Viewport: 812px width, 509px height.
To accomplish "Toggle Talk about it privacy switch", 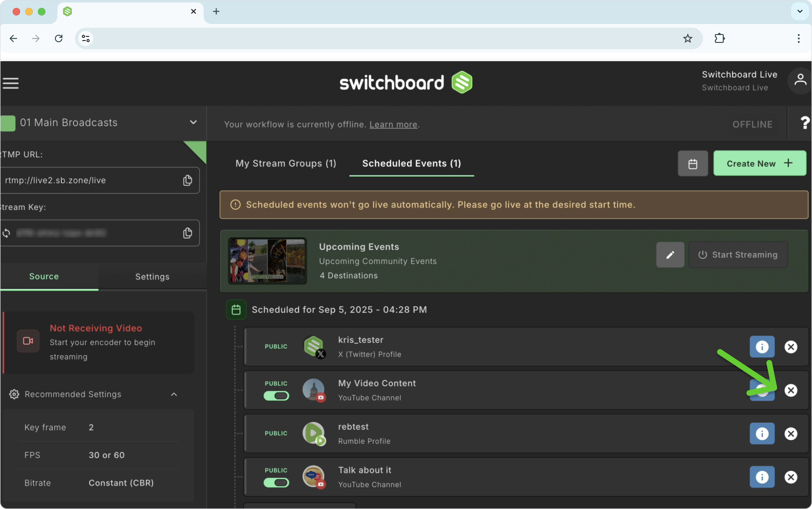I will 276,483.
